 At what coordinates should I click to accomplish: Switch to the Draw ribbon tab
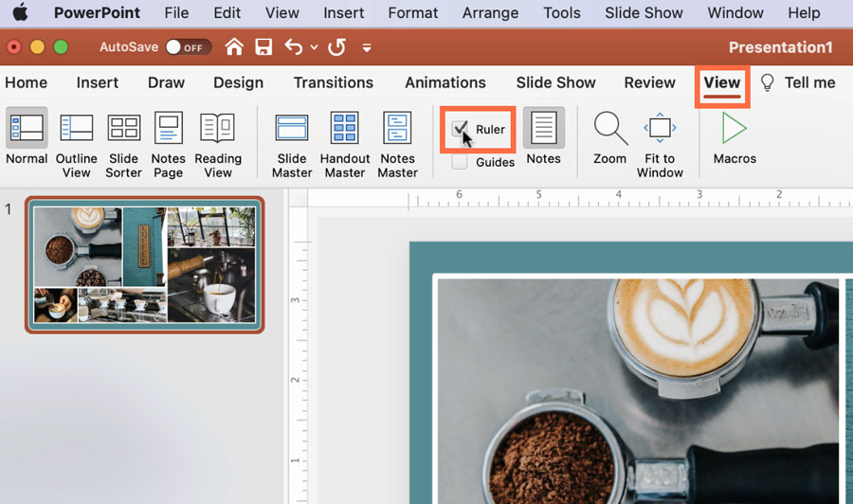[x=166, y=82]
